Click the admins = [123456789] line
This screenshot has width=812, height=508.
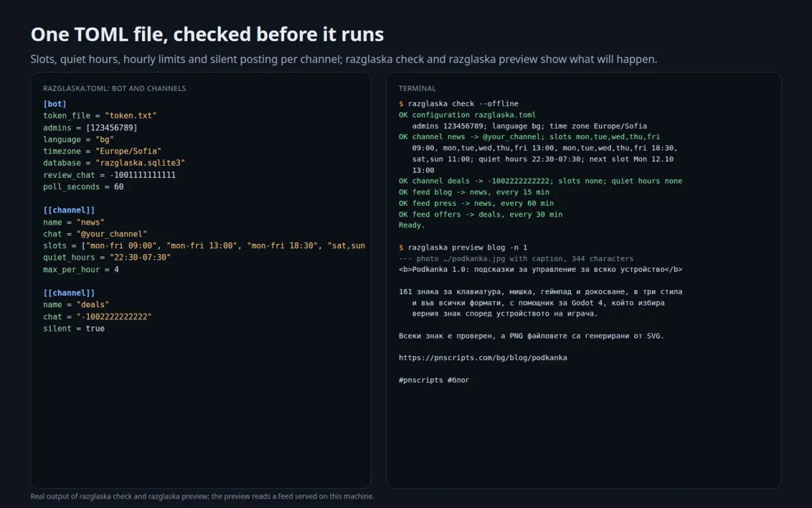[90, 128]
